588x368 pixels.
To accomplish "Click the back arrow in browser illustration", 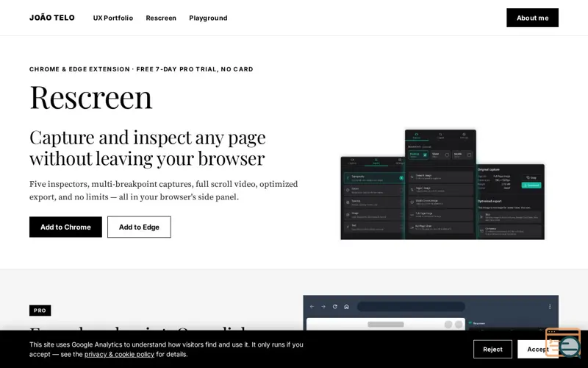I will coord(312,307).
